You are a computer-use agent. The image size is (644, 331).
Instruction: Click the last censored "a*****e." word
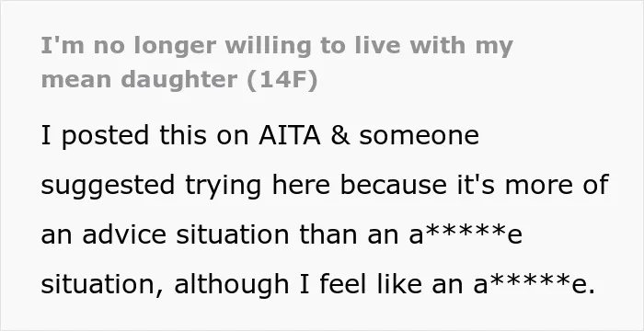click(x=534, y=284)
